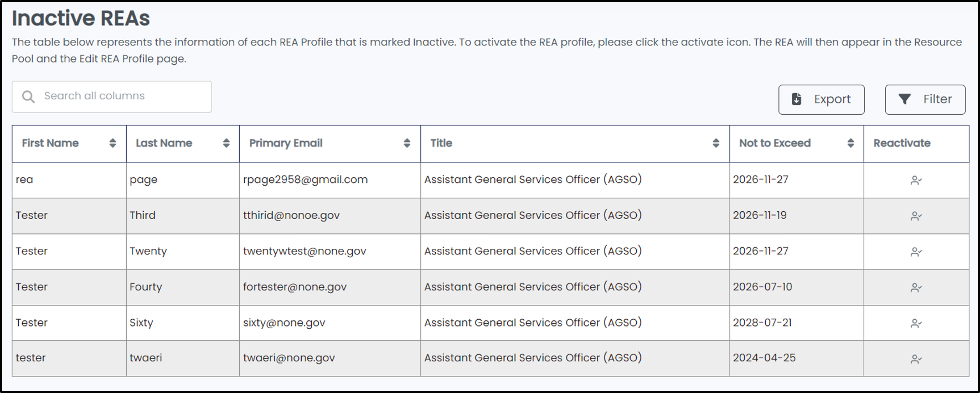
Task: Click the magnifier search icon
Action: [x=28, y=96]
